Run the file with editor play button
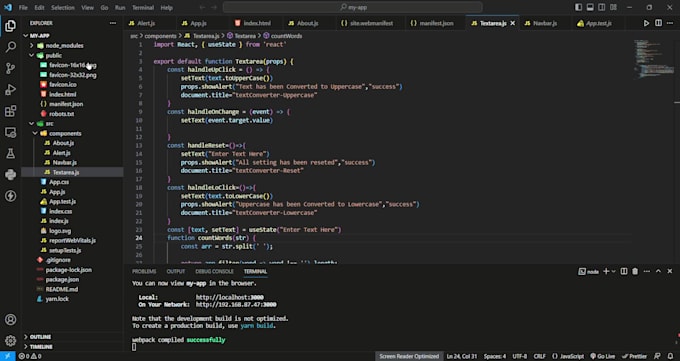 coord(647,23)
